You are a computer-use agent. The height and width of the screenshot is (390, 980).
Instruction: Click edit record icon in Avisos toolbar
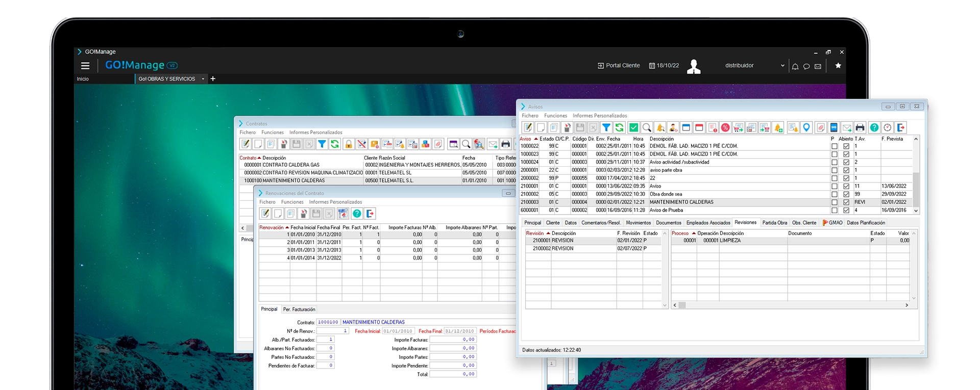pyautogui.click(x=528, y=127)
